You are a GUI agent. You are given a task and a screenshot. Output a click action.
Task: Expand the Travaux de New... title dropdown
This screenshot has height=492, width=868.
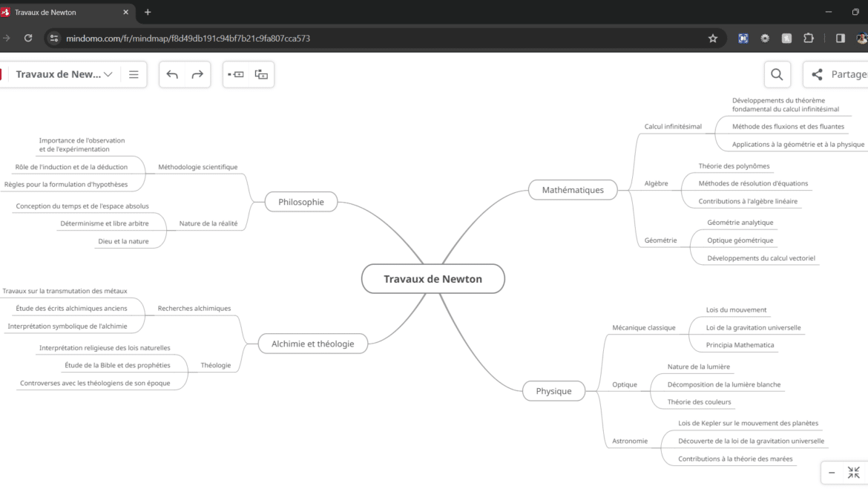coord(108,74)
